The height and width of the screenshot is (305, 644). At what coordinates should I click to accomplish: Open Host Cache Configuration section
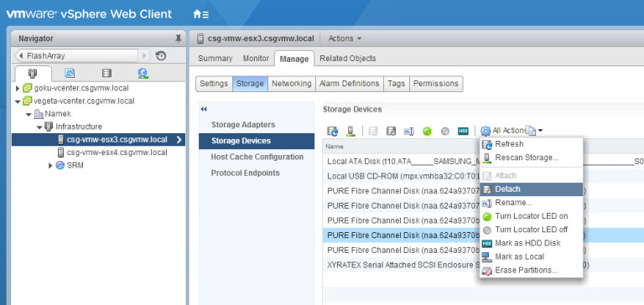click(x=257, y=158)
